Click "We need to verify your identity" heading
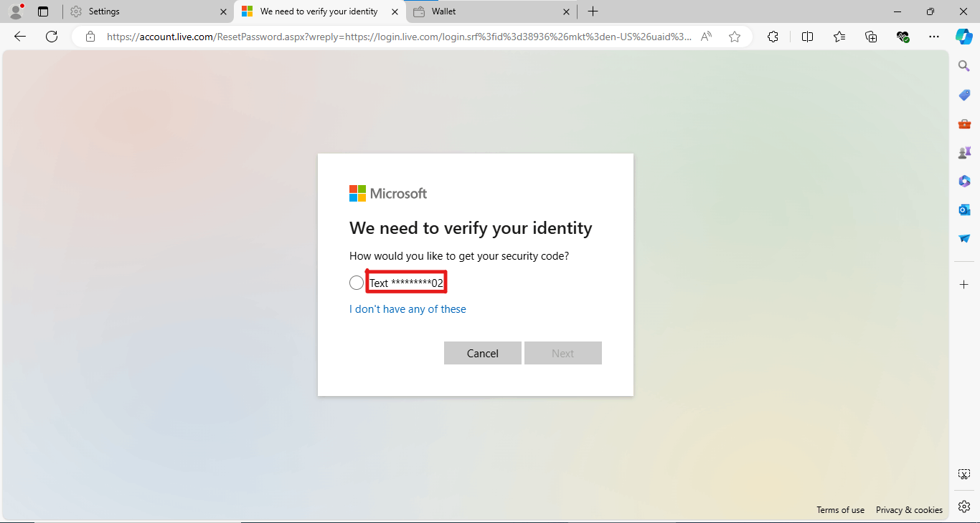The width and height of the screenshot is (980, 523). point(471,229)
